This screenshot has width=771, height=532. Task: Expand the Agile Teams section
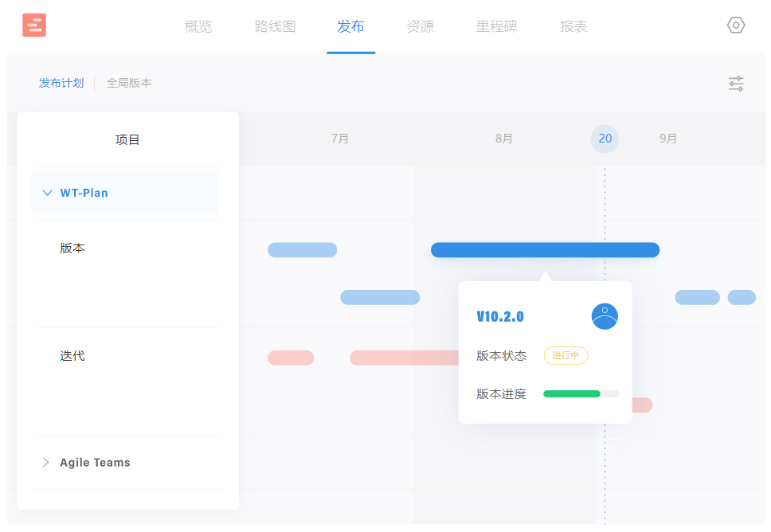(46, 462)
